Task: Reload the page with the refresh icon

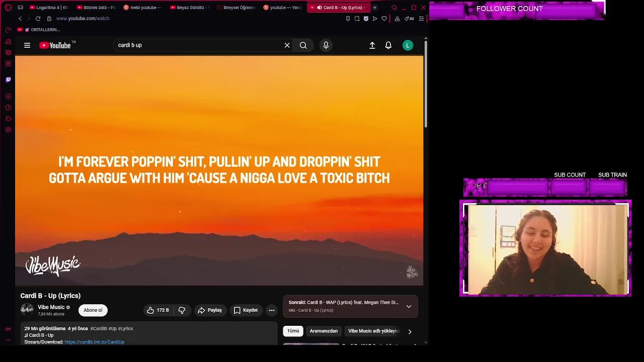Action: pyautogui.click(x=38, y=19)
